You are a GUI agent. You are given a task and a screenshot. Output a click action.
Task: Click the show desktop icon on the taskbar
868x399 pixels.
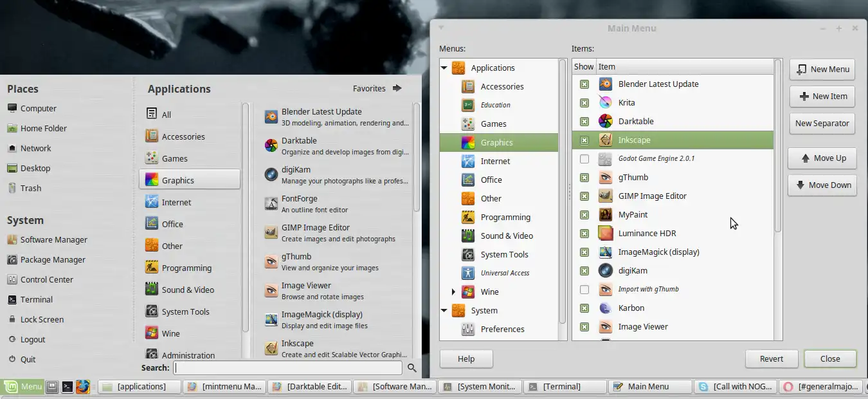(x=52, y=387)
